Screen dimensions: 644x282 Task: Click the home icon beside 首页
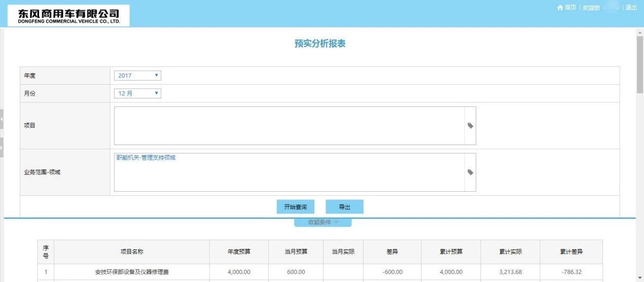click(560, 8)
